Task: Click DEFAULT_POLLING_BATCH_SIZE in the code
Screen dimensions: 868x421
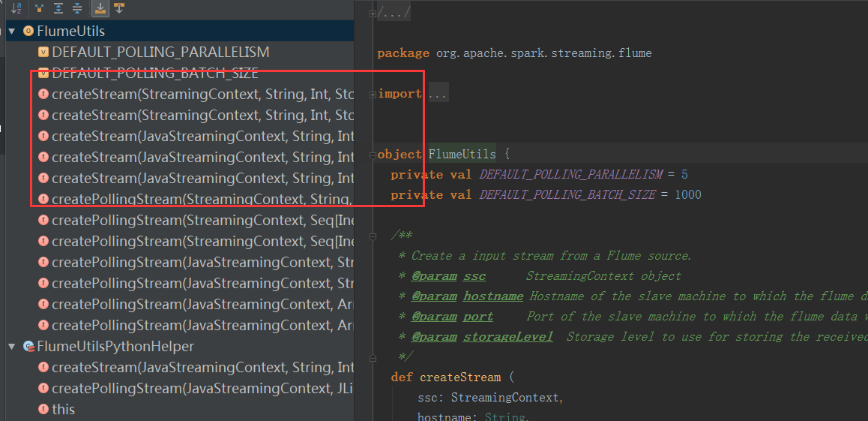Action: [x=567, y=195]
